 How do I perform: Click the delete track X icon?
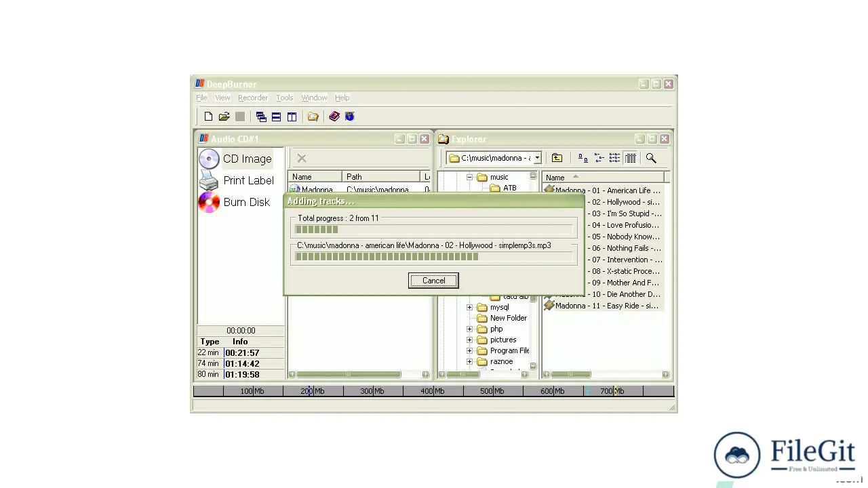pos(302,158)
